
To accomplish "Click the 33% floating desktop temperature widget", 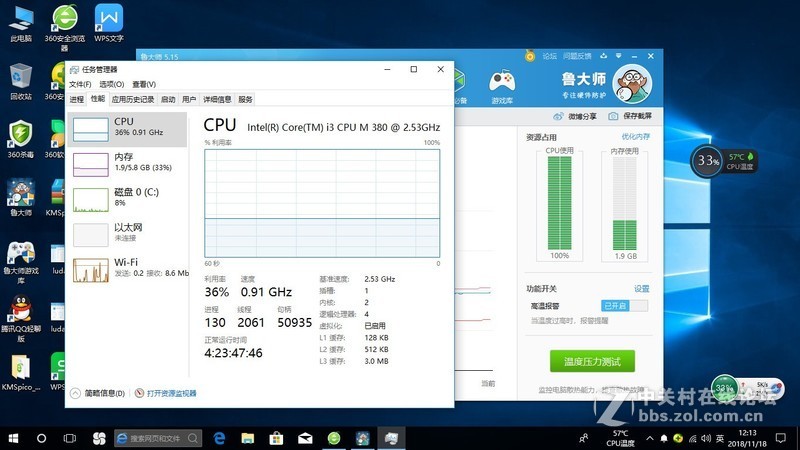I will [723, 161].
